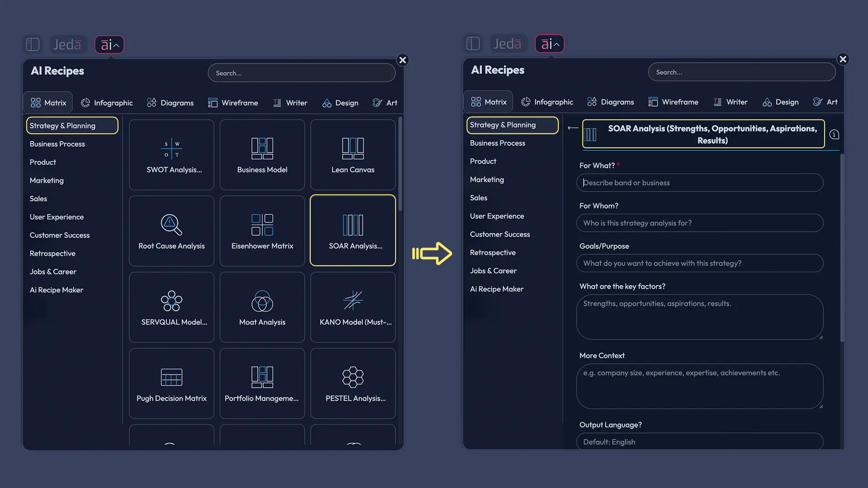
Task: Select the Business Process category
Action: coord(57,144)
